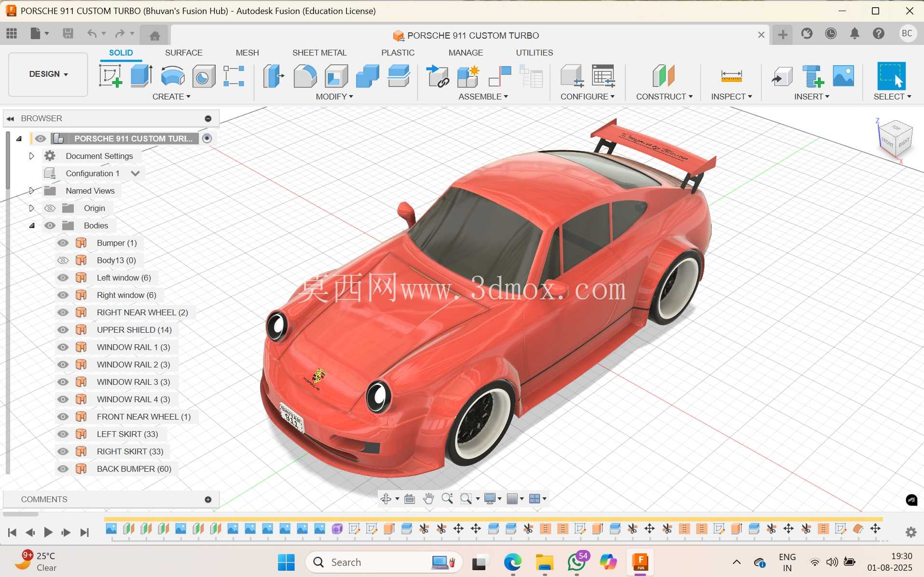Jump to the timeline end
This screenshot has height=577, width=924.
click(84, 532)
